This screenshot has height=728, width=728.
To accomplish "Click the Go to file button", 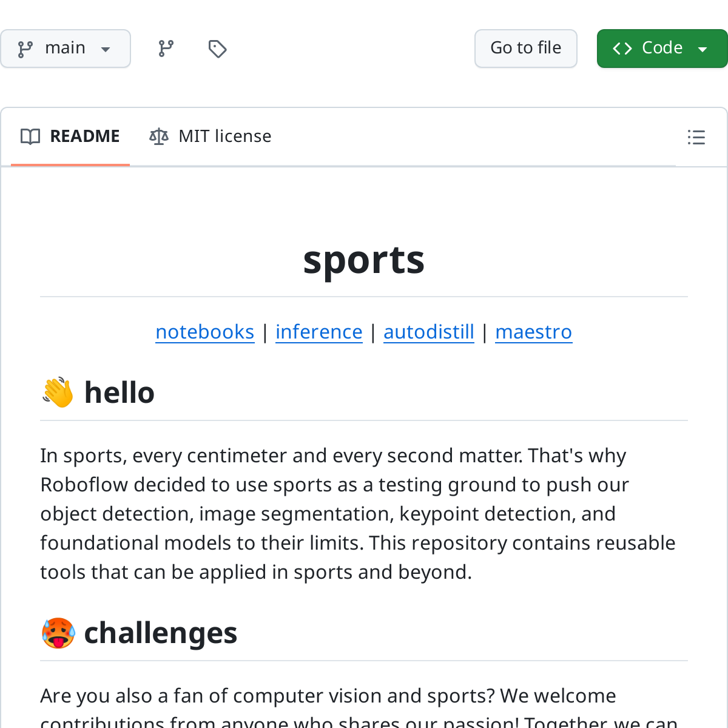I will click(x=525, y=48).
